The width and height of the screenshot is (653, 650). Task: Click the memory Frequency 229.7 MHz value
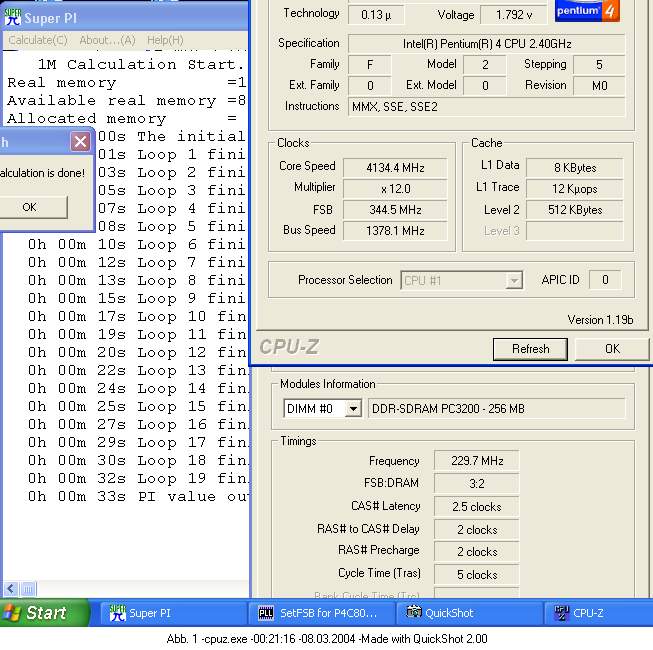tap(477, 461)
